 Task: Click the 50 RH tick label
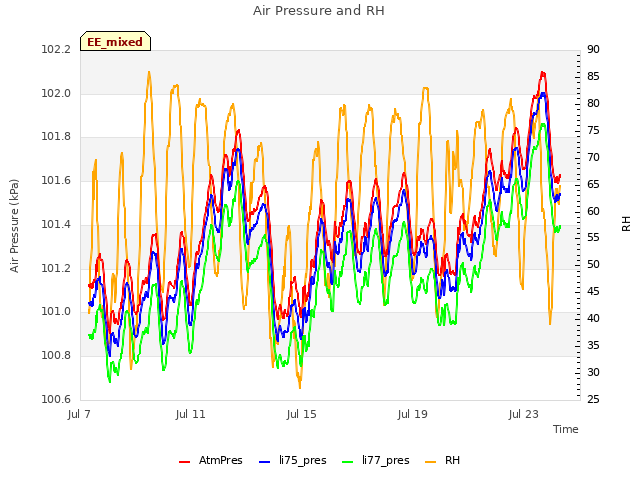click(593, 264)
